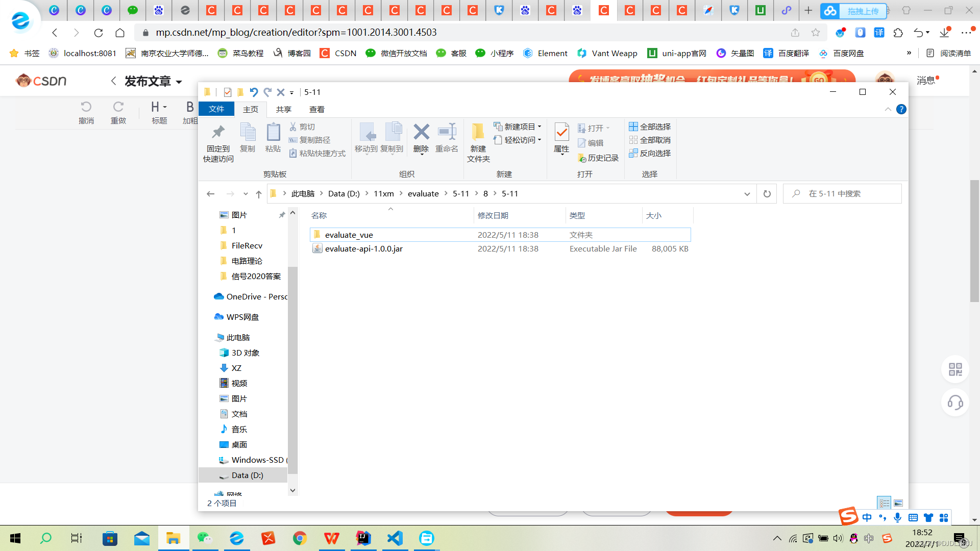Open the address bar history dropdown
This screenshot has width=980, height=551.
pos(747,193)
